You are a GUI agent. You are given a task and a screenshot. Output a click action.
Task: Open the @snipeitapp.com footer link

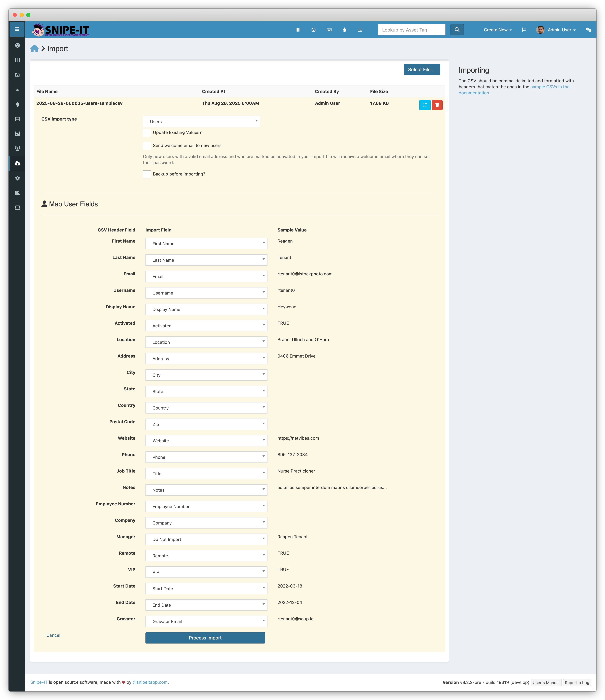click(x=150, y=682)
